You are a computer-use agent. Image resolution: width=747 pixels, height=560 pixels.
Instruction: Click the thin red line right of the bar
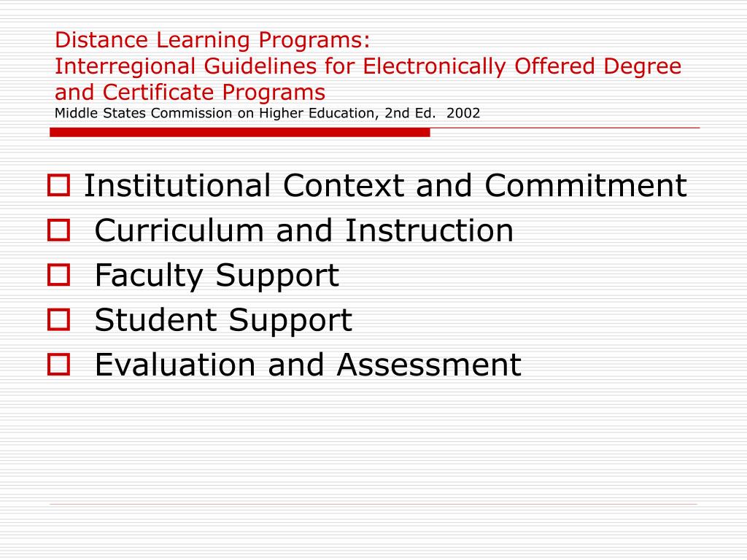click(565, 128)
